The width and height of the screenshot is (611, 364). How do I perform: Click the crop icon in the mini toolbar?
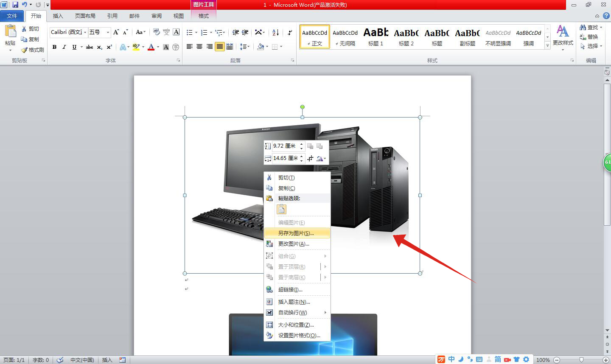coord(310,158)
